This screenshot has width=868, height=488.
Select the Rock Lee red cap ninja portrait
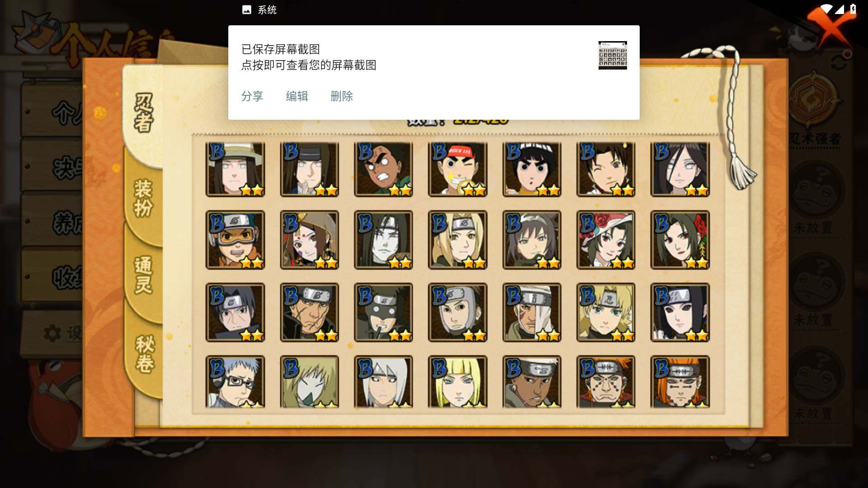point(458,169)
